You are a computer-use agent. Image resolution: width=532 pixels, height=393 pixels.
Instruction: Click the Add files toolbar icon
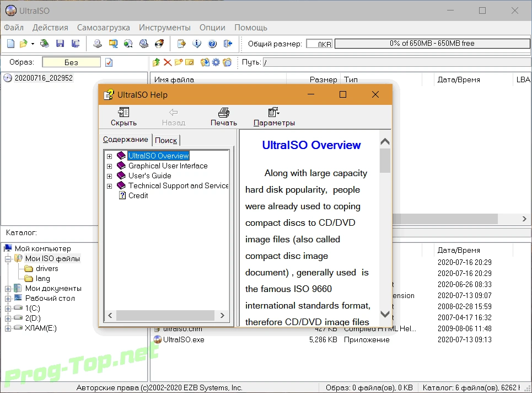[x=181, y=44]
